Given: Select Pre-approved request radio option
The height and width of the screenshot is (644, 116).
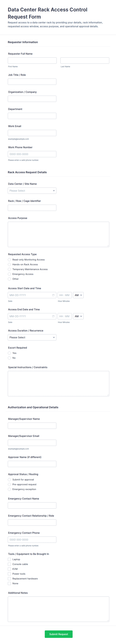Looking at the screenshot, I should (9, 484).
